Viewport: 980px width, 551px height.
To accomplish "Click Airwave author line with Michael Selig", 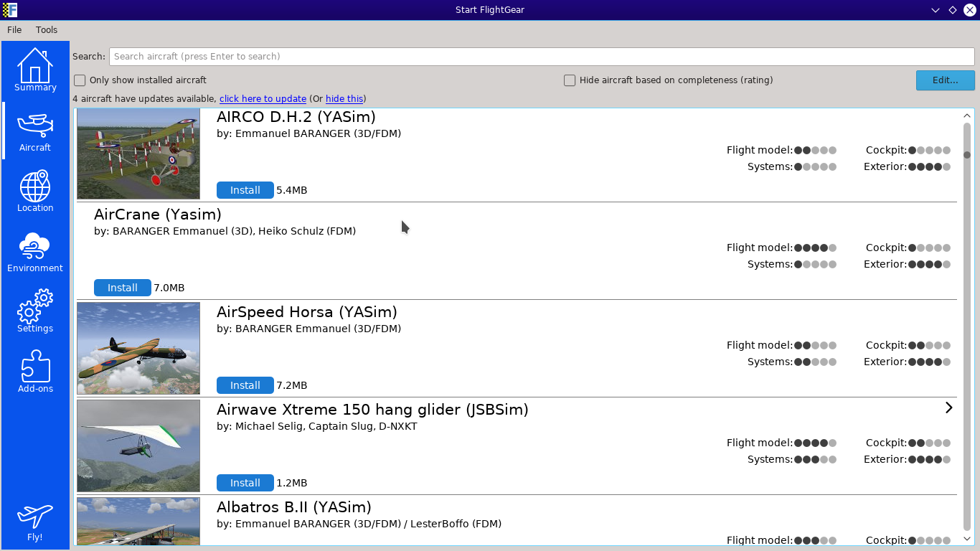I will pyautogui.click(x=317, y=426).
